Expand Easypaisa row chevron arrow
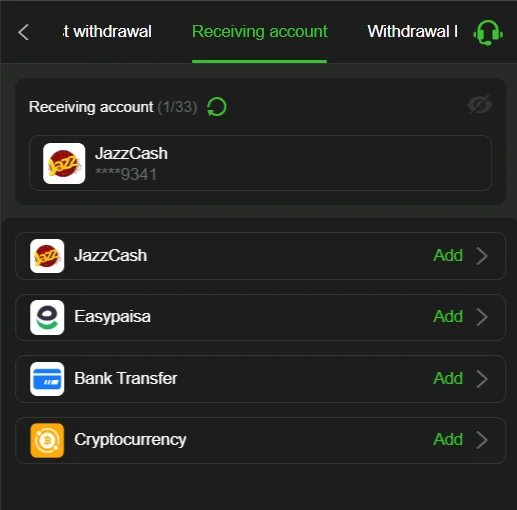 [x=482, y=317]
